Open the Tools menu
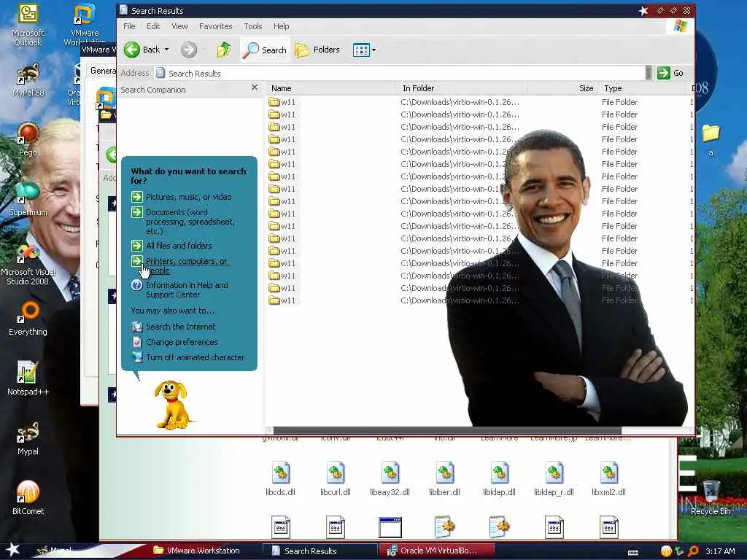Screen dimensions: 747x560 (253, 26)
